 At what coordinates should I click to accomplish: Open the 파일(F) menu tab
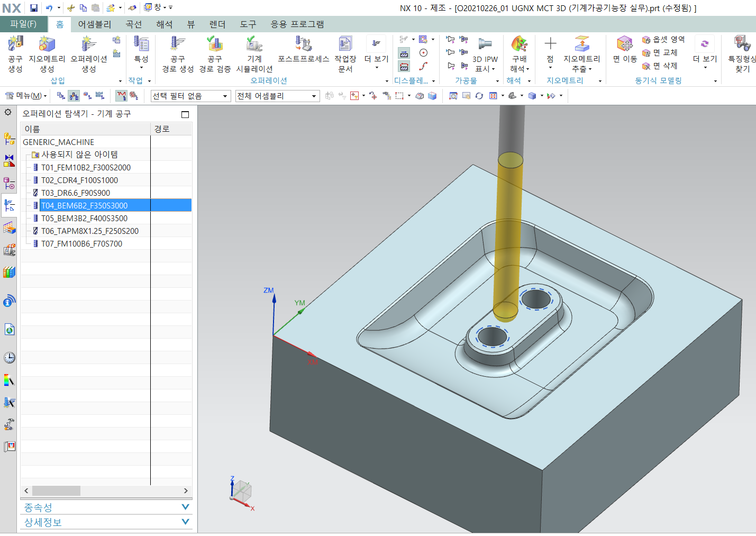pos(23,24)
